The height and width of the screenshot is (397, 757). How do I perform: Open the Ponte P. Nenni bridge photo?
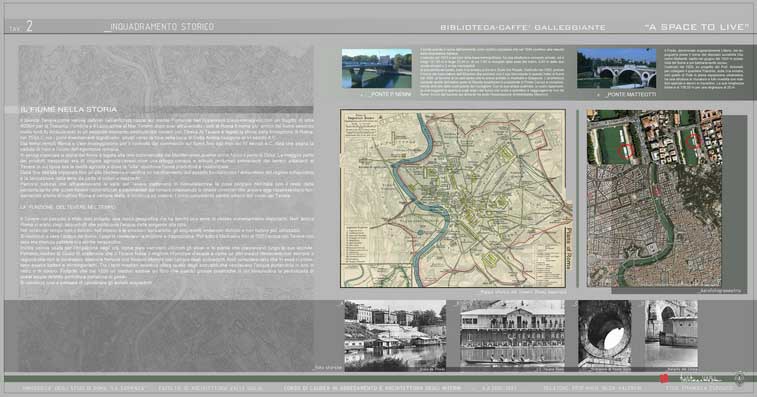coord(377,68)
